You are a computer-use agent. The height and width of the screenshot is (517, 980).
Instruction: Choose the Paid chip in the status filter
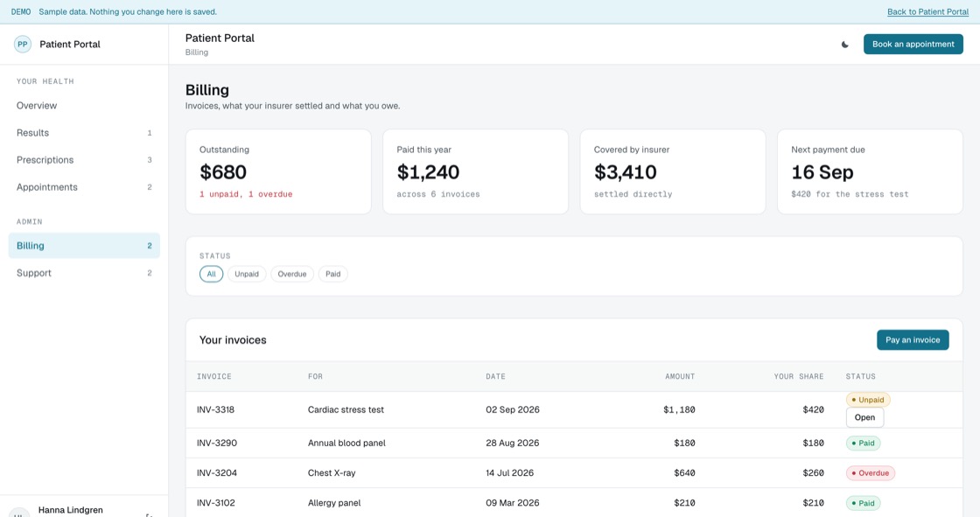tap(333, 274)
